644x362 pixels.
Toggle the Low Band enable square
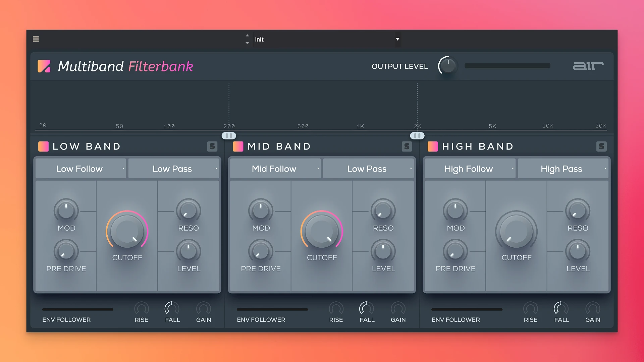[43, 146]
